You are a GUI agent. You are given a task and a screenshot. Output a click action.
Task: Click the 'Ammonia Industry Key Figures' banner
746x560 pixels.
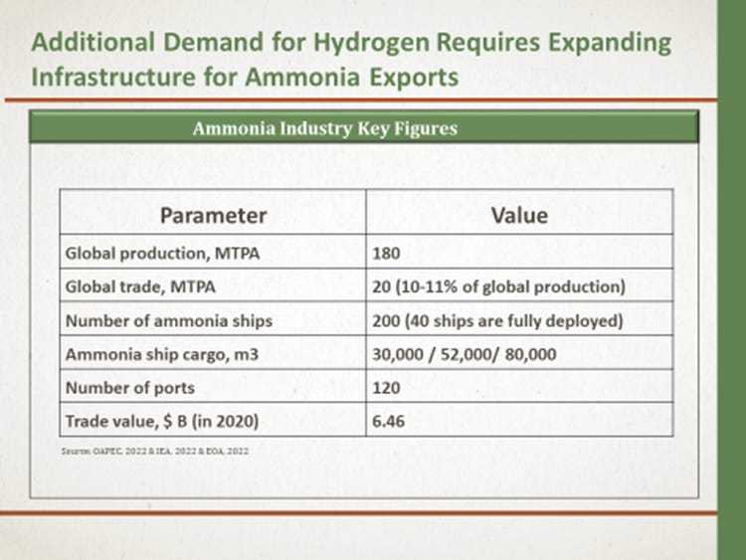tap(364, 127)
